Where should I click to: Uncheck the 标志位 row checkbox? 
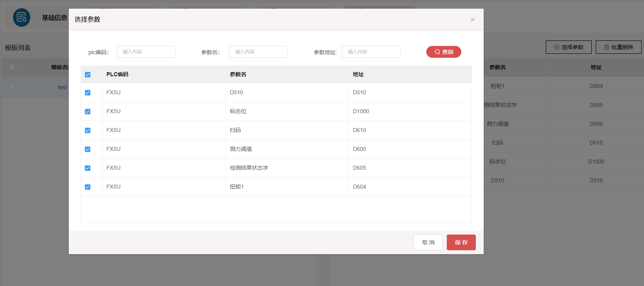88,112
